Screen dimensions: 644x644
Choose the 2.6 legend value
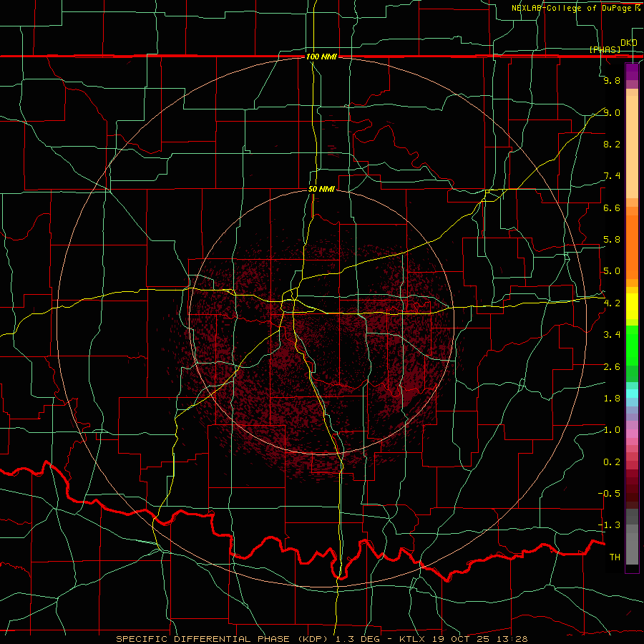pos(612,367)
